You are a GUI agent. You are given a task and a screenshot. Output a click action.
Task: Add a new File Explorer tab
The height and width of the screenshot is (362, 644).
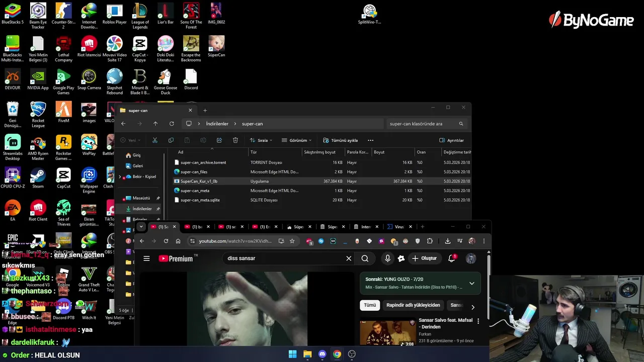click(205, 111)
